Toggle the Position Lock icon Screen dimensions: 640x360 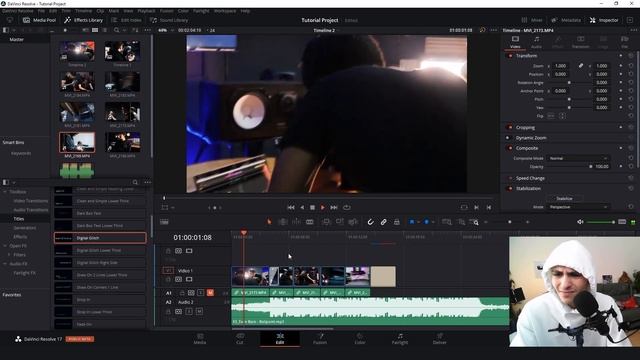point(396,222)
